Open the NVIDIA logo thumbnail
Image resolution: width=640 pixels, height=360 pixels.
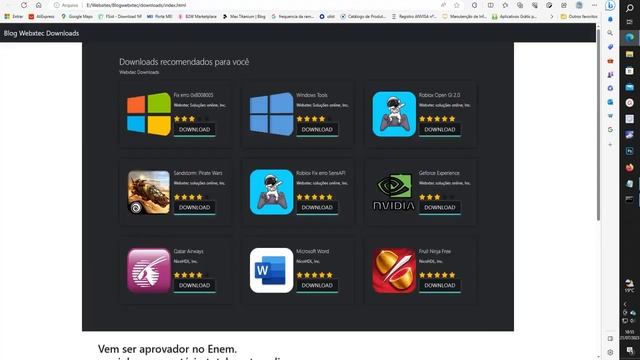[x=394, y=192]
